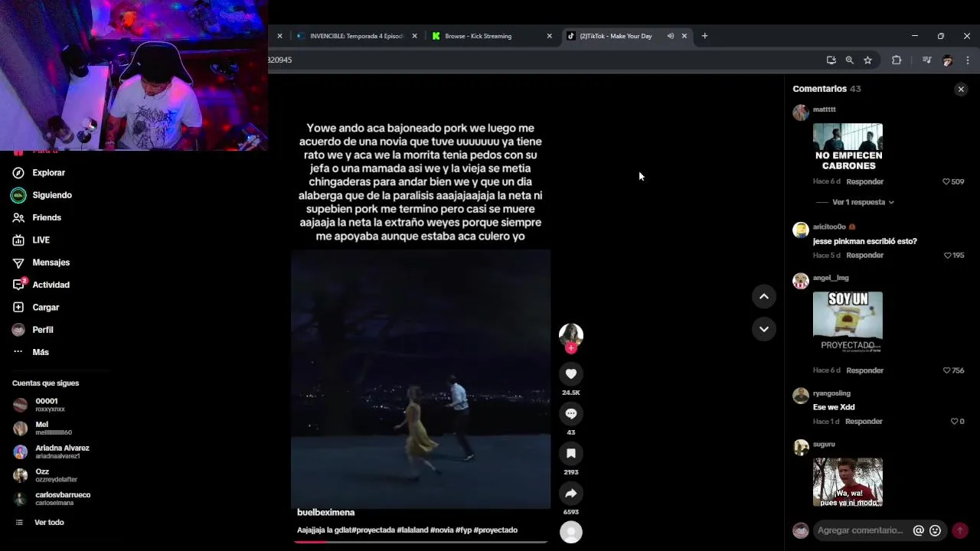Open the spinning music disc icon
This screenshot has width=980, height=551.
coord(571,532)
